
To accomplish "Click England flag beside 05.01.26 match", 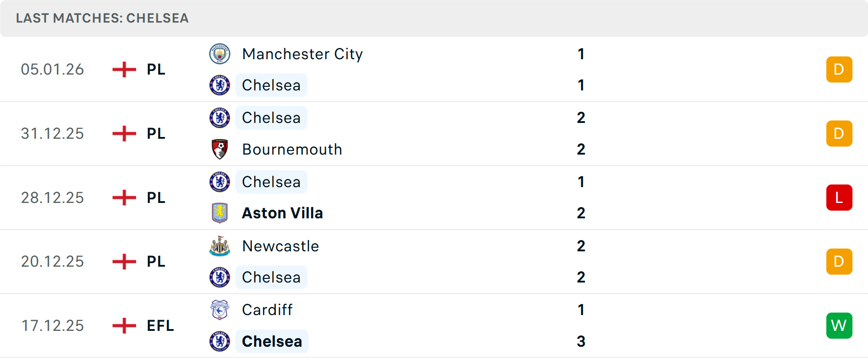I will pos(124,70).
